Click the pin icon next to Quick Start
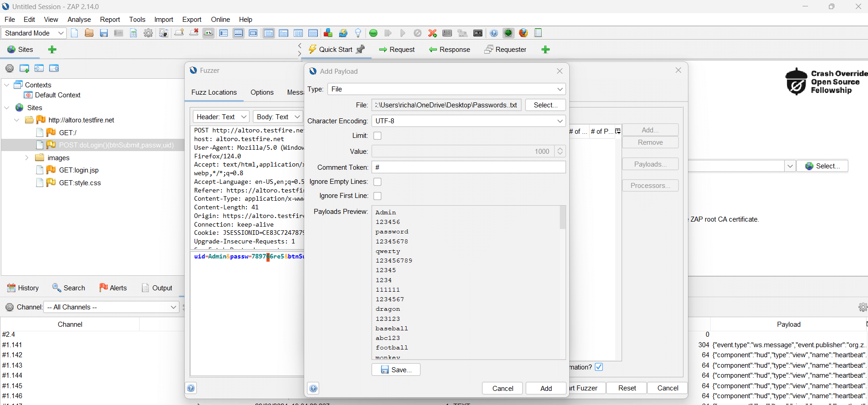The image size is (868, 405). click(361, 49)
